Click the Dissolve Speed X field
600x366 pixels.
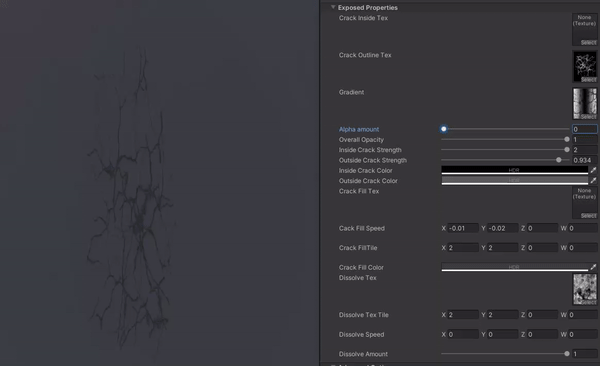pos(463,334)
